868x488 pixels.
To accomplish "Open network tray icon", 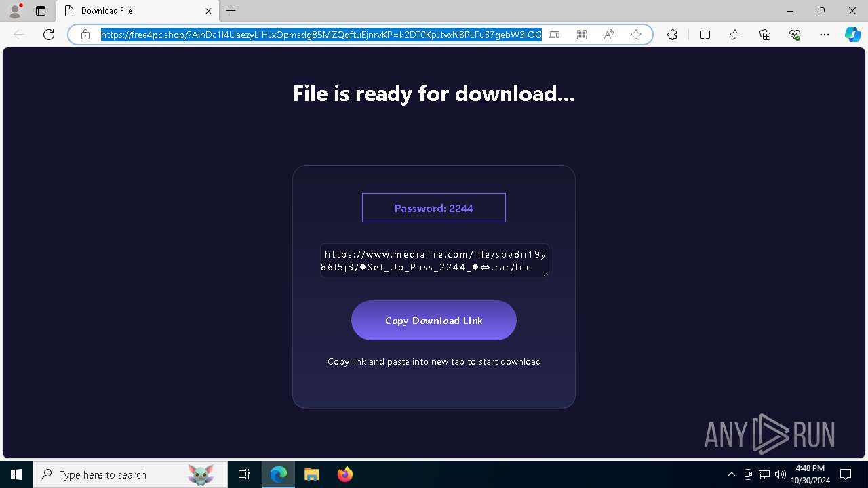I will tap(764, 474).
